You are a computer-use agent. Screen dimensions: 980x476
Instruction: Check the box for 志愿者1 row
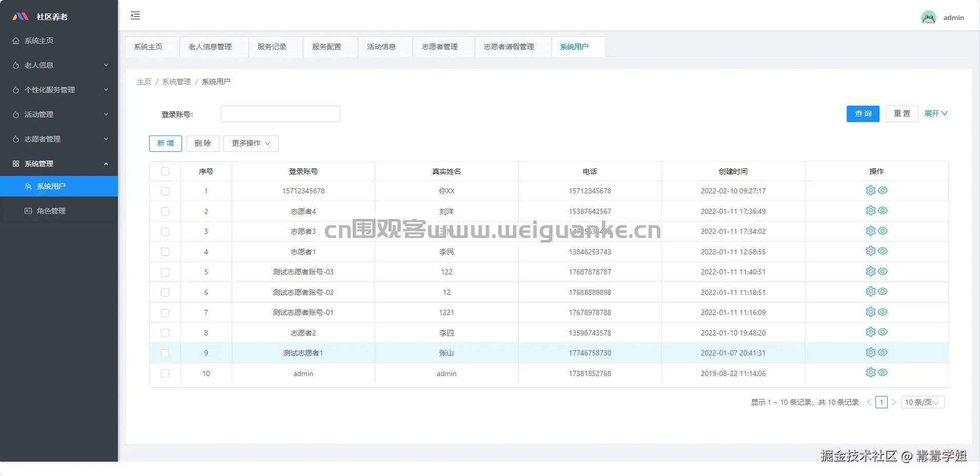(x=165, y=252)
